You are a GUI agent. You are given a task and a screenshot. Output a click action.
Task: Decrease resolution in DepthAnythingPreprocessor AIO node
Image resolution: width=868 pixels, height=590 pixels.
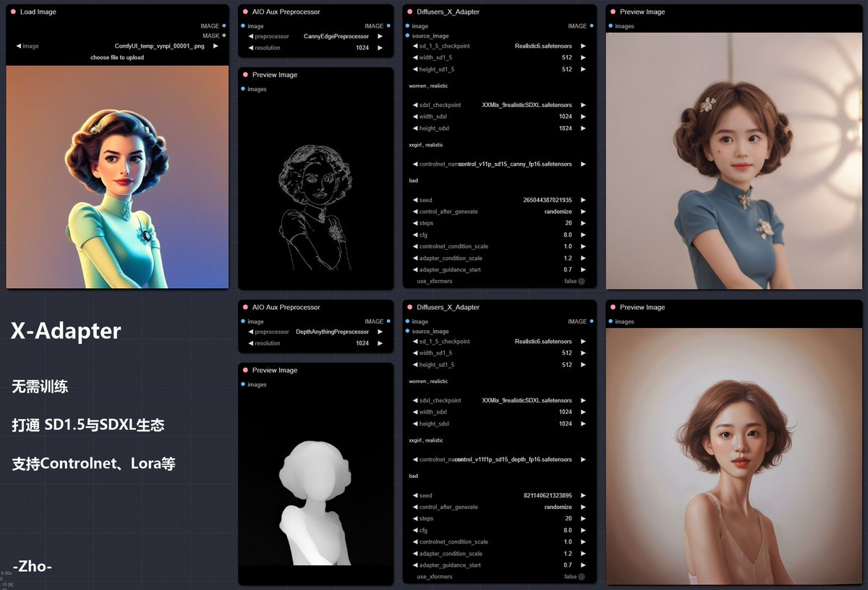(250, 343)
